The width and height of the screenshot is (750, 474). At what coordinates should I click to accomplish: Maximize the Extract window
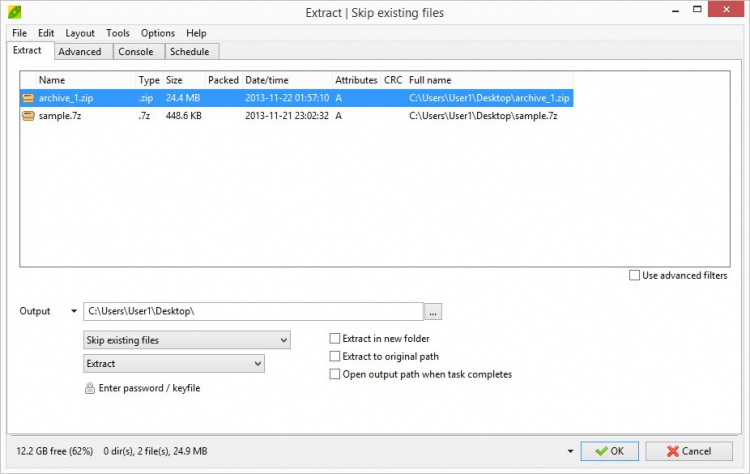(x=697, y=9)
